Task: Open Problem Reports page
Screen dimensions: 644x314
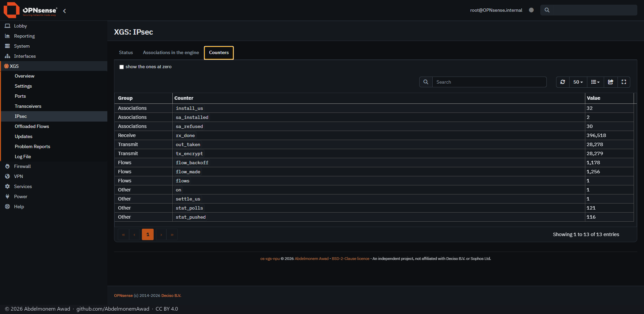Action: (x=54, y=146)
